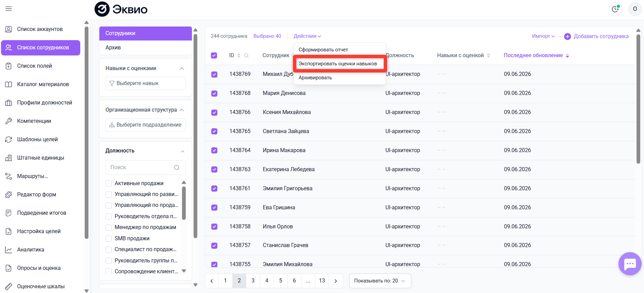Click the Настройка целей icon
Image resolution: width=644 pixels, height=293 pixels.
(x=9, y=231)
